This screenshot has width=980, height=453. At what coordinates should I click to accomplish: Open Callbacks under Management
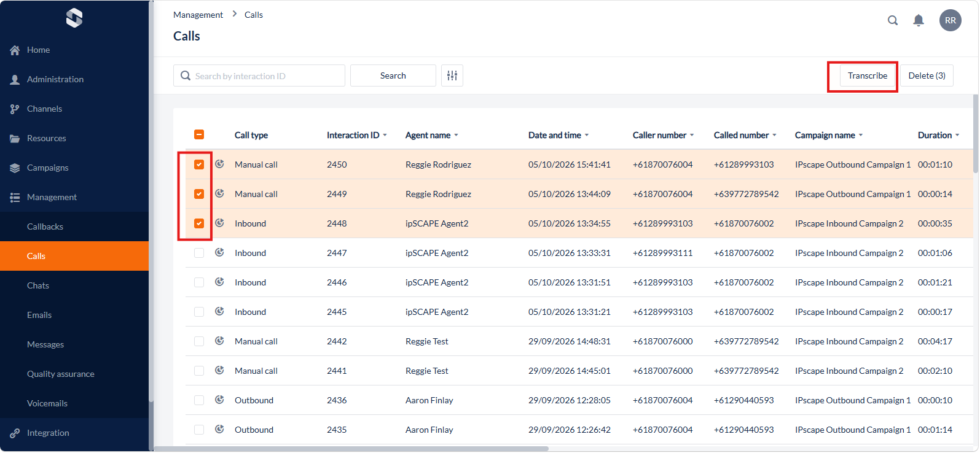click(74, 226)
